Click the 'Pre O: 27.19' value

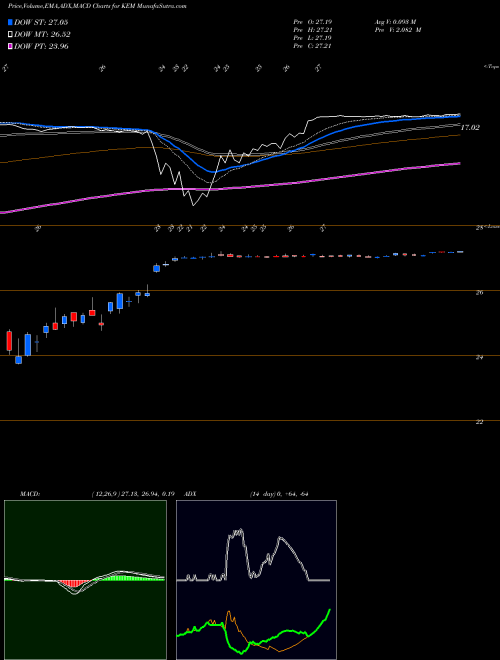(313, 22)
